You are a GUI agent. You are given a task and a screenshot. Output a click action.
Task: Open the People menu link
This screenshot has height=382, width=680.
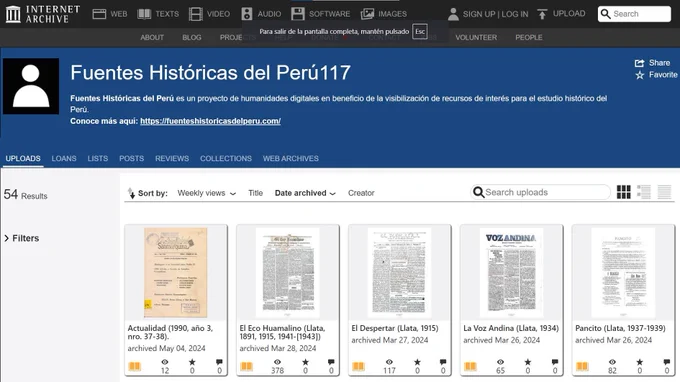pos(529,38)
